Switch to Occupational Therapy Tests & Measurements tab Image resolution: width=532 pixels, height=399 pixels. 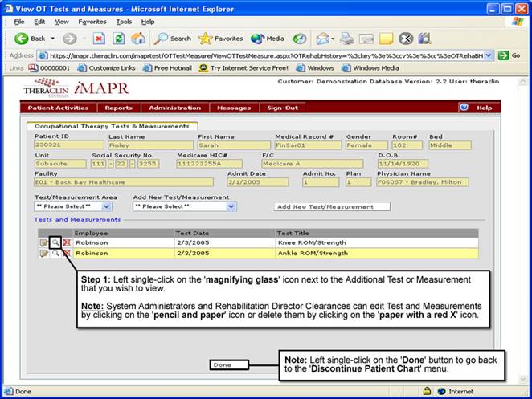click(x=112, y=126)
